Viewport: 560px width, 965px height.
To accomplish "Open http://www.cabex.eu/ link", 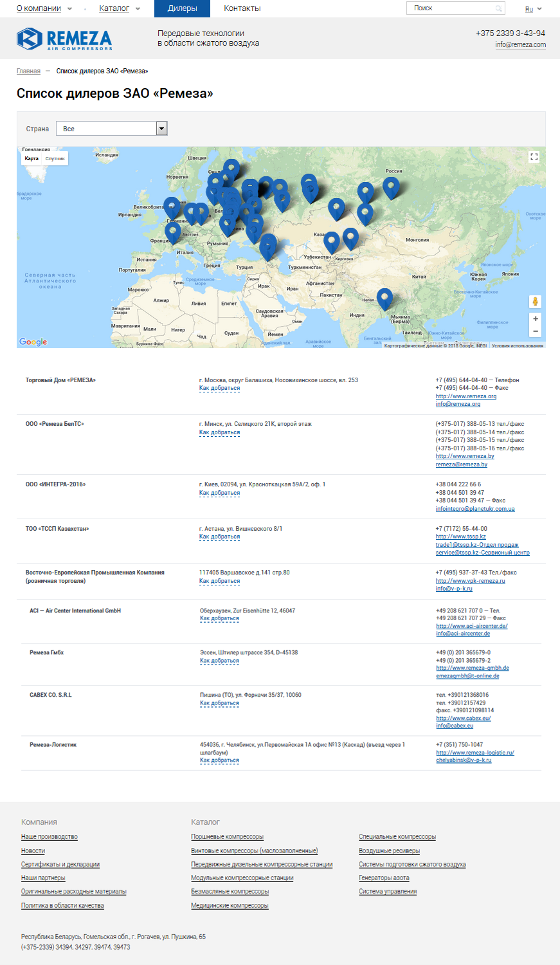I will tap(464, 718).
